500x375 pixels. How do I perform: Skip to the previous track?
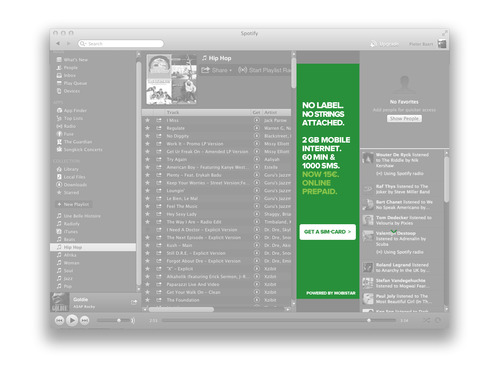point(59,320)
